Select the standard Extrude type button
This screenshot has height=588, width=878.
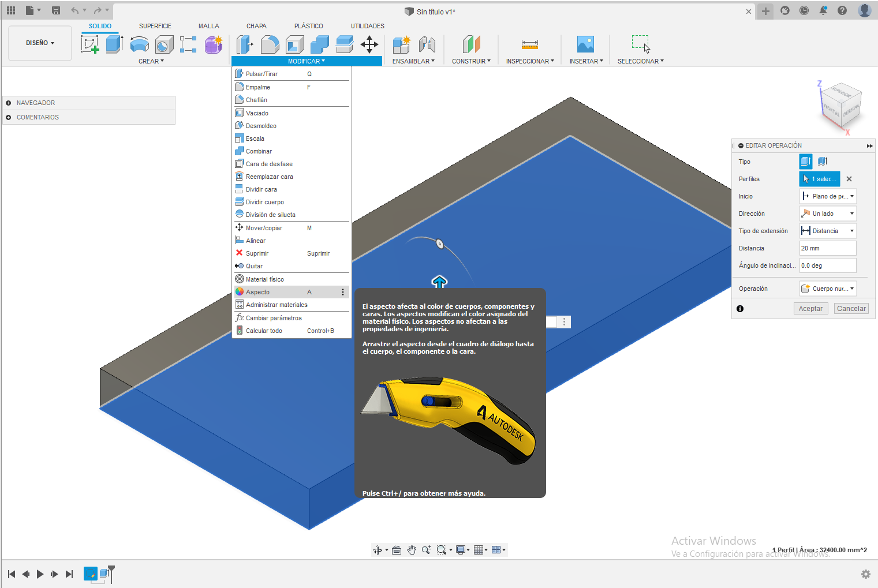(x=806, y=162)
